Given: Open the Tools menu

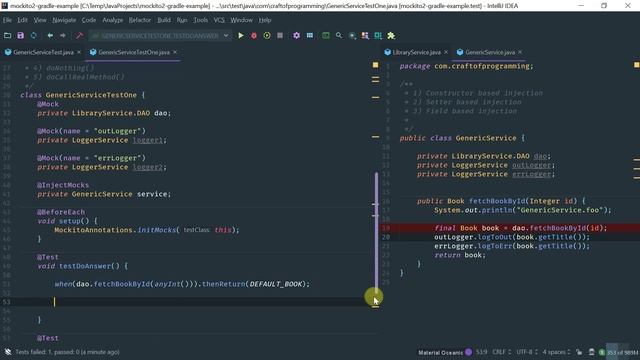Looking at the screenshot, I should pyautogui.click(x=200, y=20).
